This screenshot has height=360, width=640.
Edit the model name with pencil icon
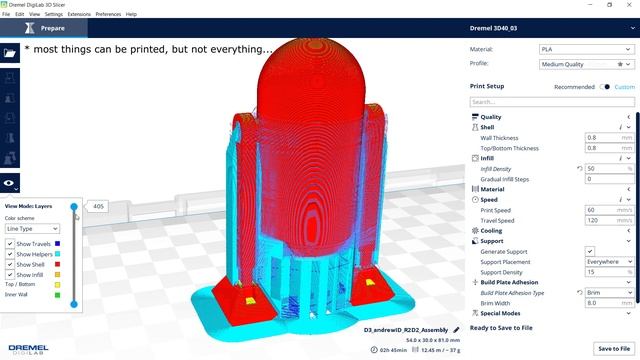(x=456, y=330)
